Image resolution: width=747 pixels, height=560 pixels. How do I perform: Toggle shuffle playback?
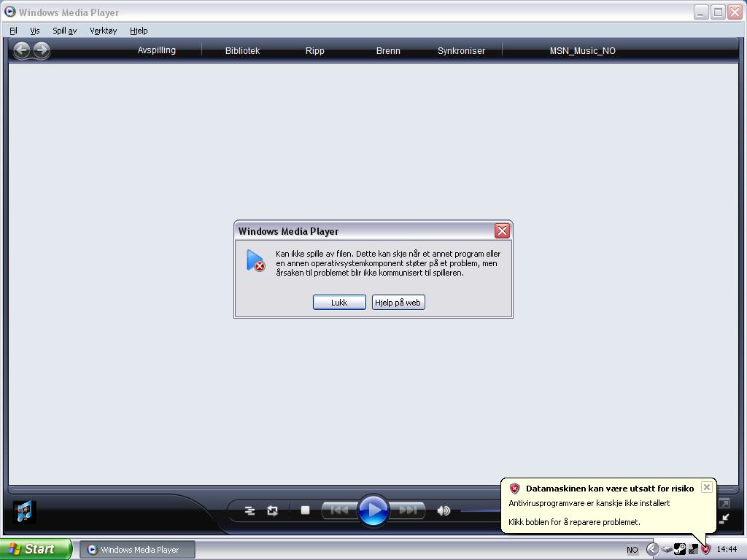tap(249, 511)
